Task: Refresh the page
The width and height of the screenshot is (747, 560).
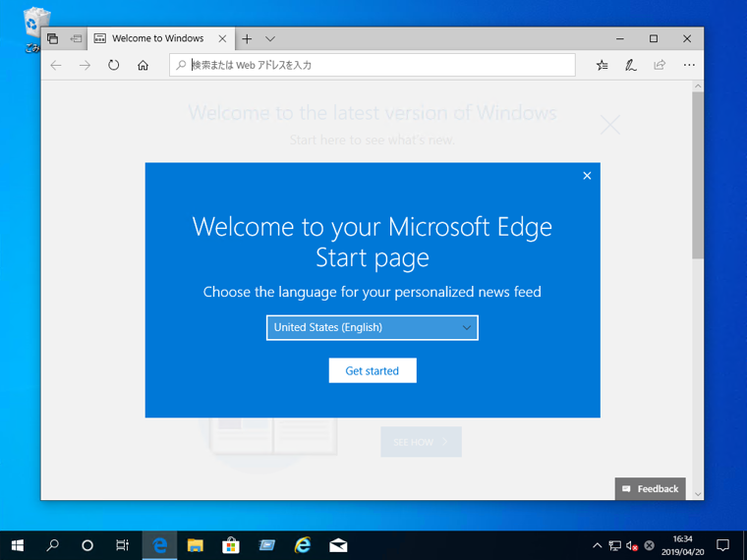Action: click(x=113, y=65)
